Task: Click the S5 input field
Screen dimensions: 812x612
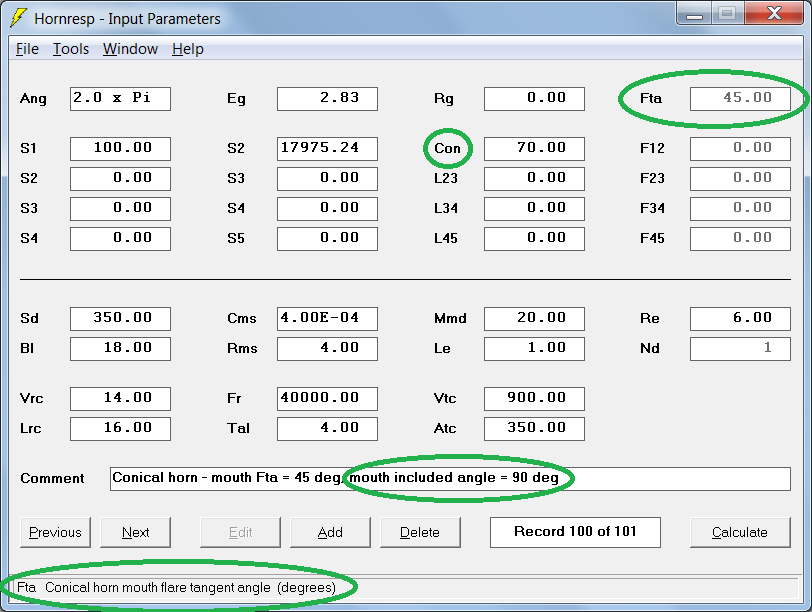Action: pos(327,239)
